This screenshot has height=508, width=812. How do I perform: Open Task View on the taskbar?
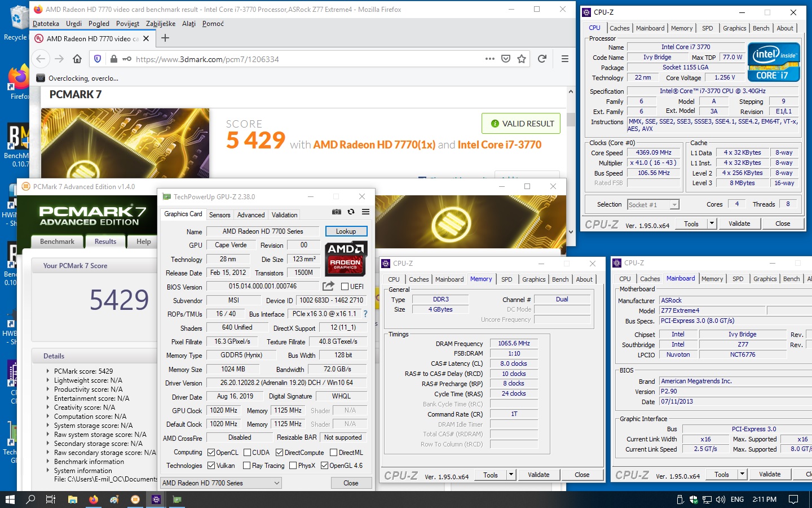point(51,499)
